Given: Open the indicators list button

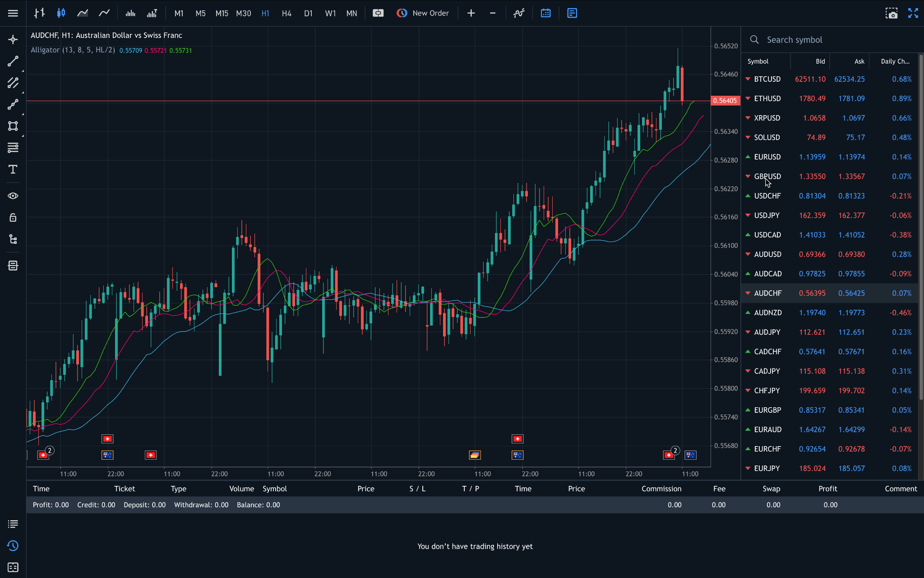Looking at the screenshot, I should click(x=519, y=13).
